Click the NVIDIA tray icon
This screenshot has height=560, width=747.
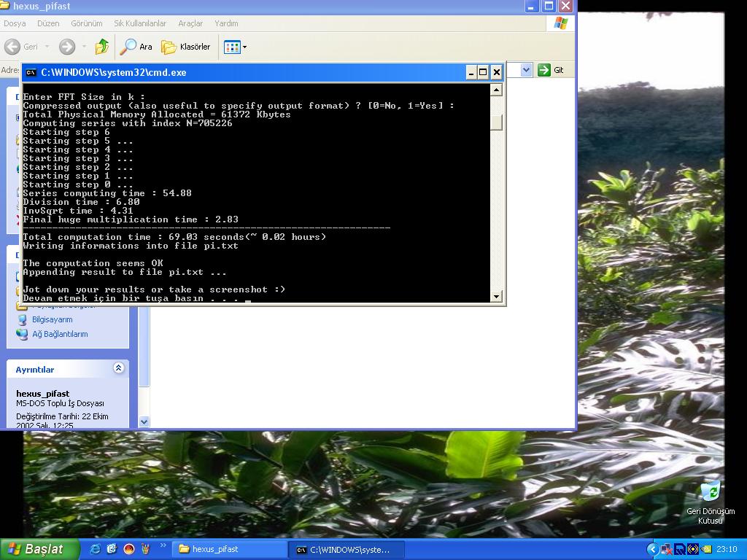(x=706, y=550)
